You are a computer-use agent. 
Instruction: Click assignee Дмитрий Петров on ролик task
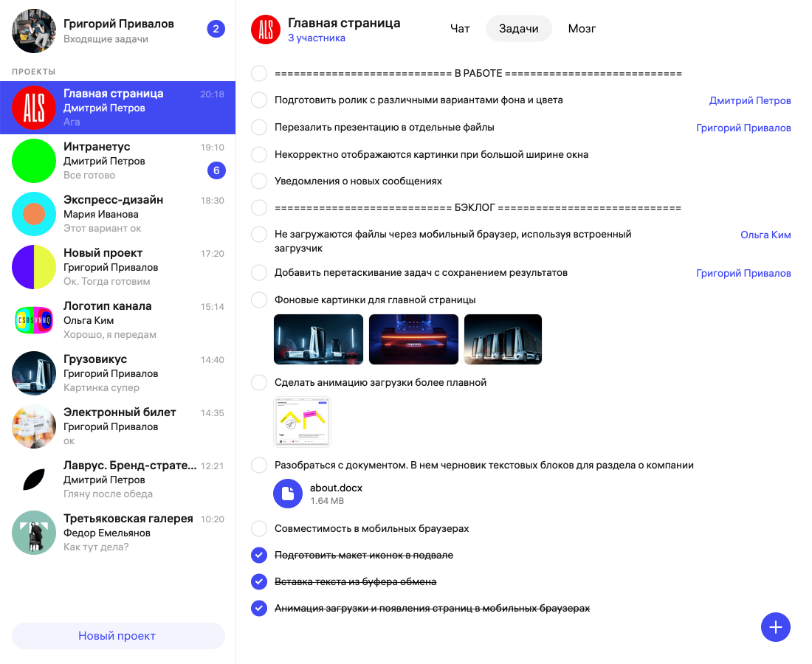coord(750,100)
